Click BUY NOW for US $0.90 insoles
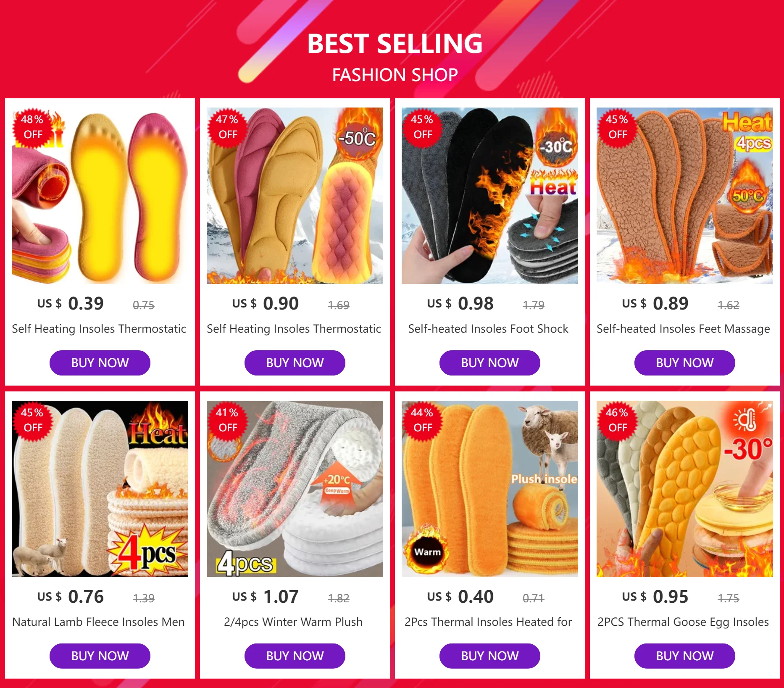This screenshot has width=784, height=688. tap(295, 363)
